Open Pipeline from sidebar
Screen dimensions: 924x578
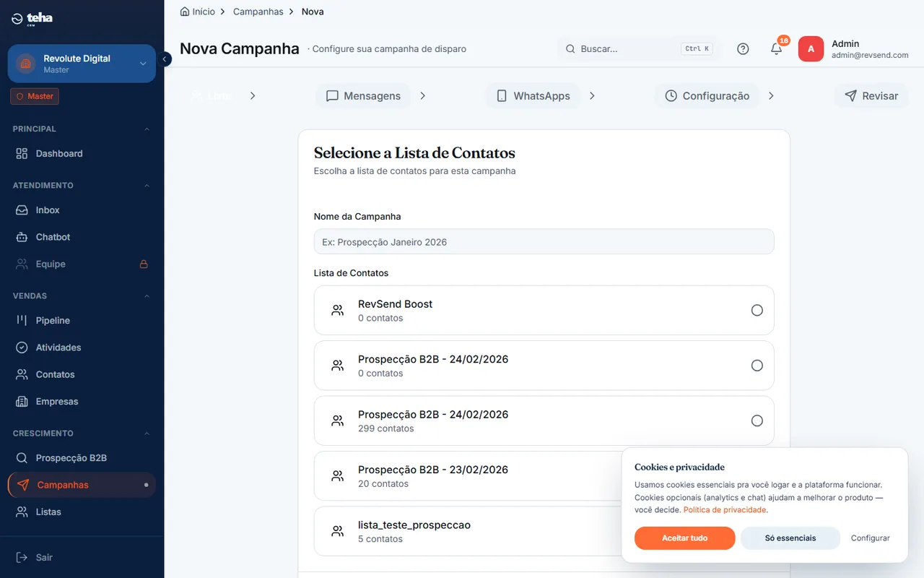(x=82, y=320)
